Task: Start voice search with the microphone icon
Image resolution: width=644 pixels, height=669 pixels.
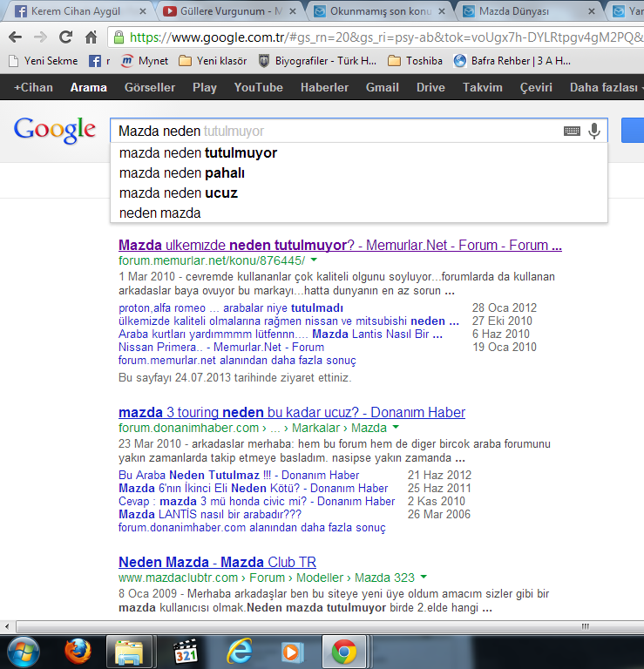Action: click(x=594, y=131)
